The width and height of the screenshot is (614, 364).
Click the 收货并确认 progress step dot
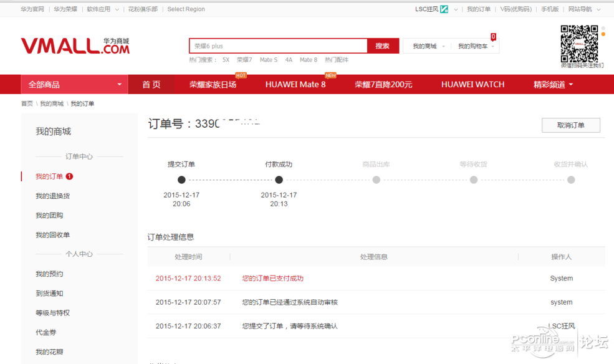click(571, 180)
